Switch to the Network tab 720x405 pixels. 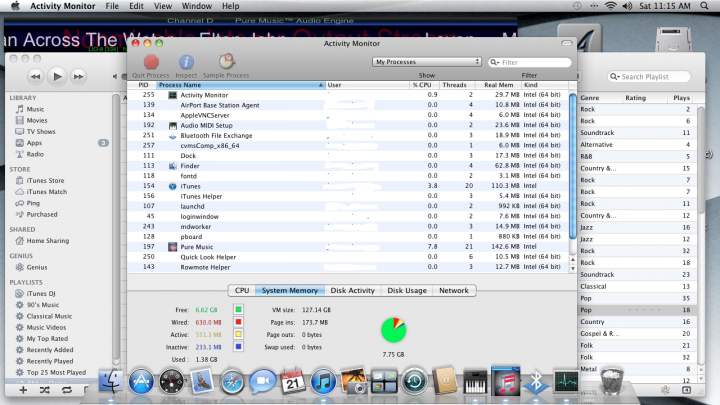(454, 290)
